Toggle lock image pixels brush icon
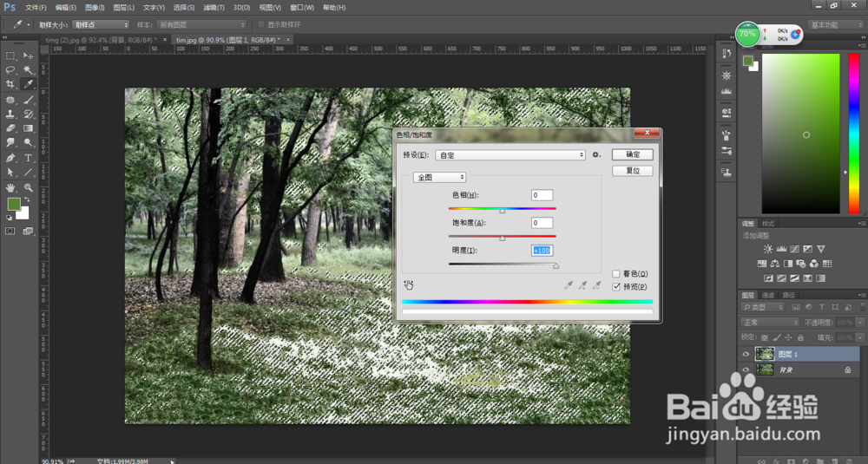The height and width of the screenshot is (464, 868). tap(777, 337)
